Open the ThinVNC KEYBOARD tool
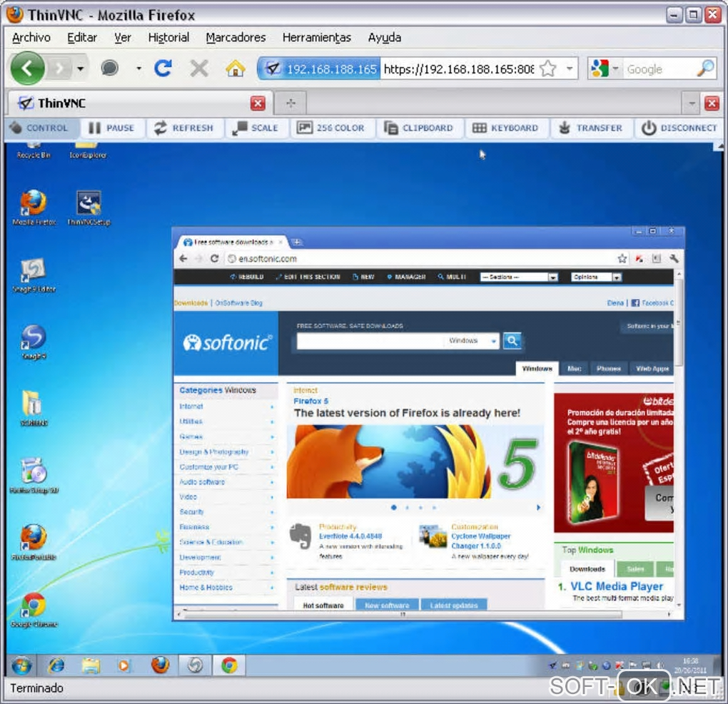 pos(505,128)
